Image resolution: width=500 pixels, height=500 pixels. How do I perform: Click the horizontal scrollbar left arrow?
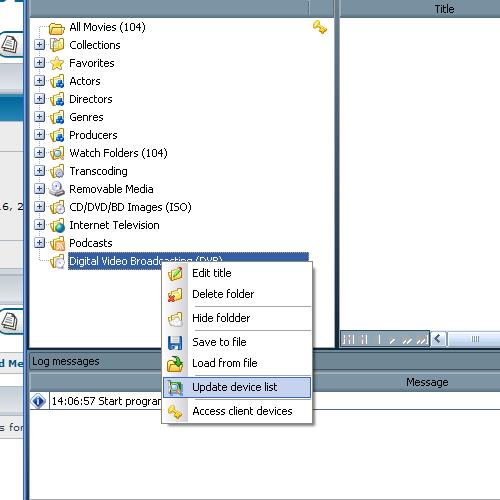(x=438, y=339)
